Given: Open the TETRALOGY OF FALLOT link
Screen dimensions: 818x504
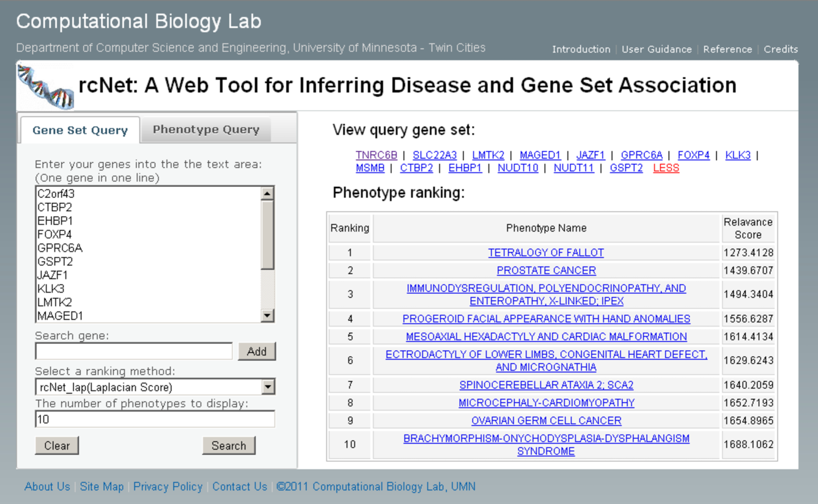Looking at the screenshot, I should tap(546, 252).
